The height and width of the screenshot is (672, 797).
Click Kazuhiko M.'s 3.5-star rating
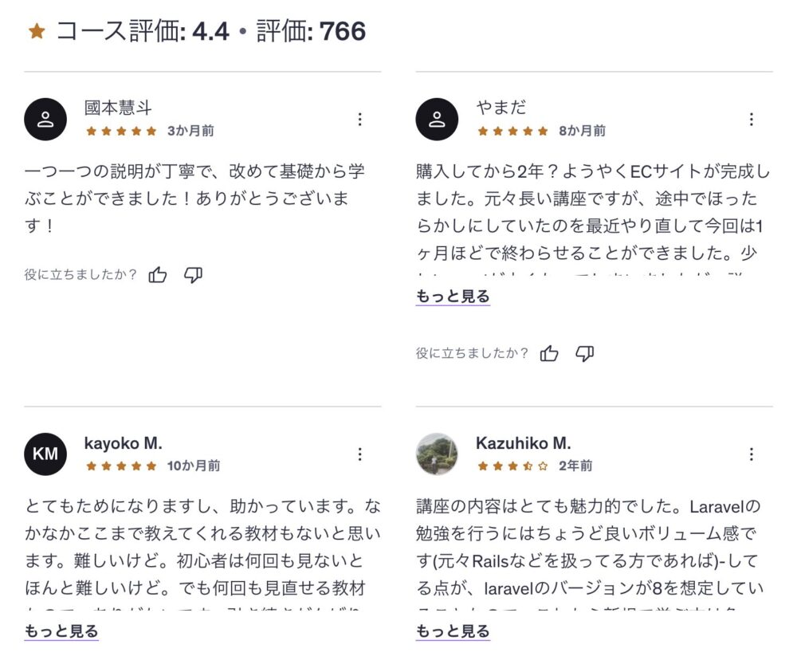(512, 466)
